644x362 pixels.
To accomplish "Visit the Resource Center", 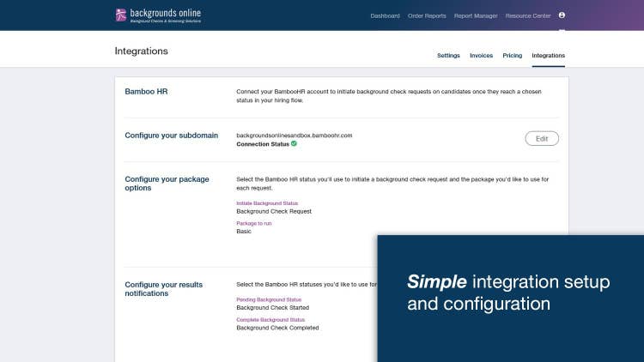I will click(x=528, y=15).
